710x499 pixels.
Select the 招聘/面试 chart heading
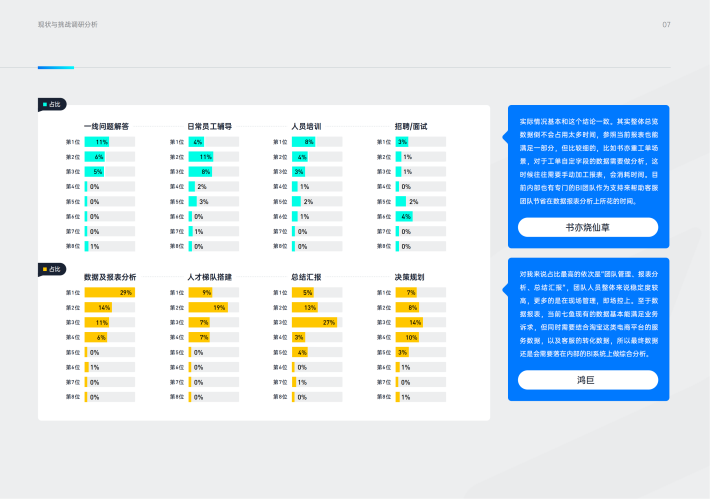[410, 127]
